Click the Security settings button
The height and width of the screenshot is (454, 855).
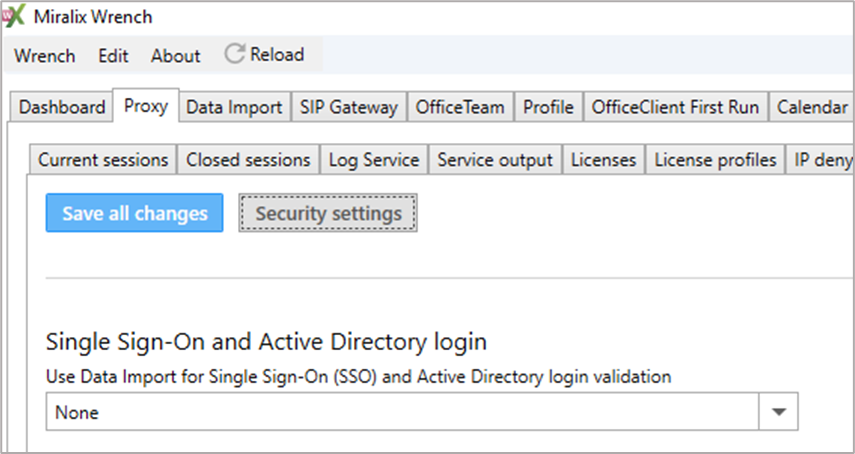coord(328,213)
